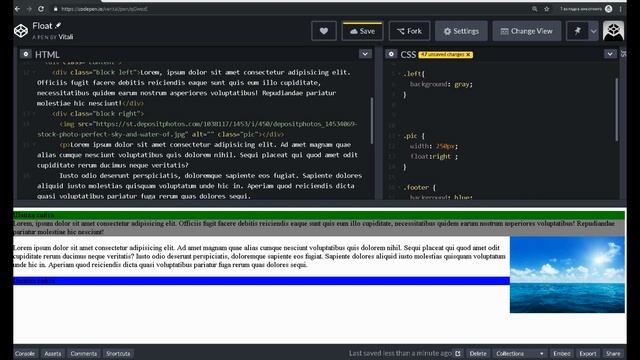Image resolution: width=640 pixels, height=360 pixels.
Task: Click the HTML editor vertical scrollbar
Action: [x=371, y=120]
